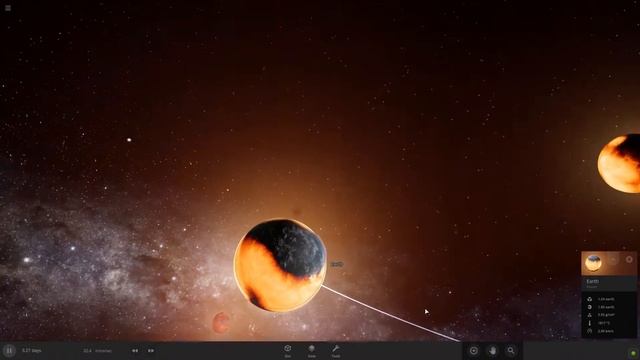640x360 pixels.
Task: Select the molten Earth planet in center
Action: (280, 265)
